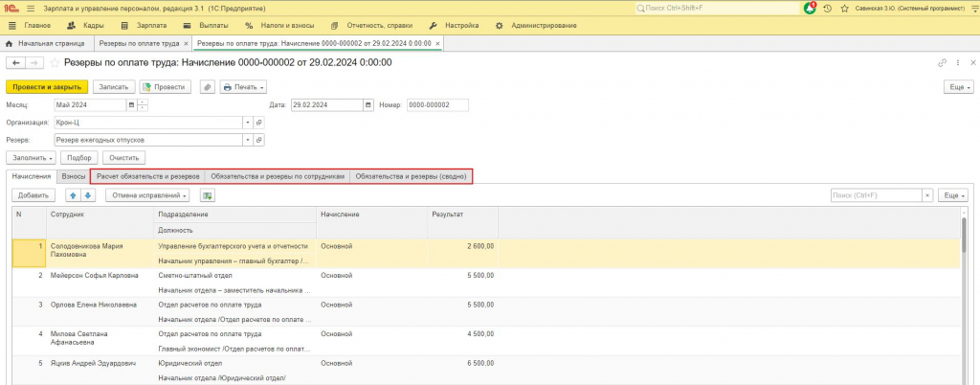
Task: Open the notifications bell icon
Action: [810, 8]
